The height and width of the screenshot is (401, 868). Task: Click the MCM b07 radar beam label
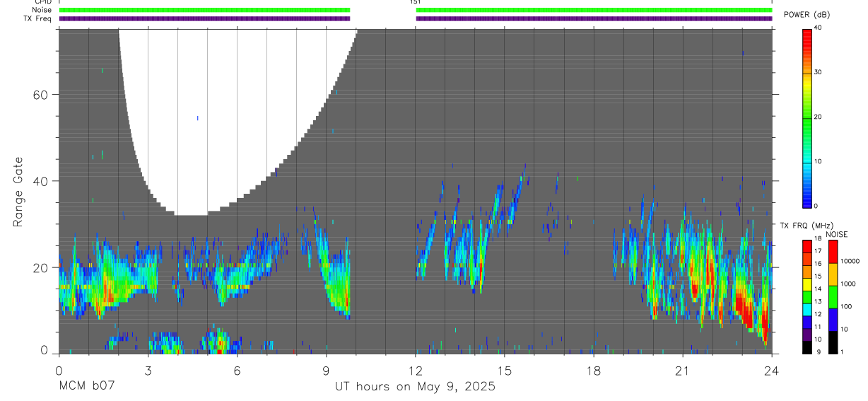tap(86, 387)
